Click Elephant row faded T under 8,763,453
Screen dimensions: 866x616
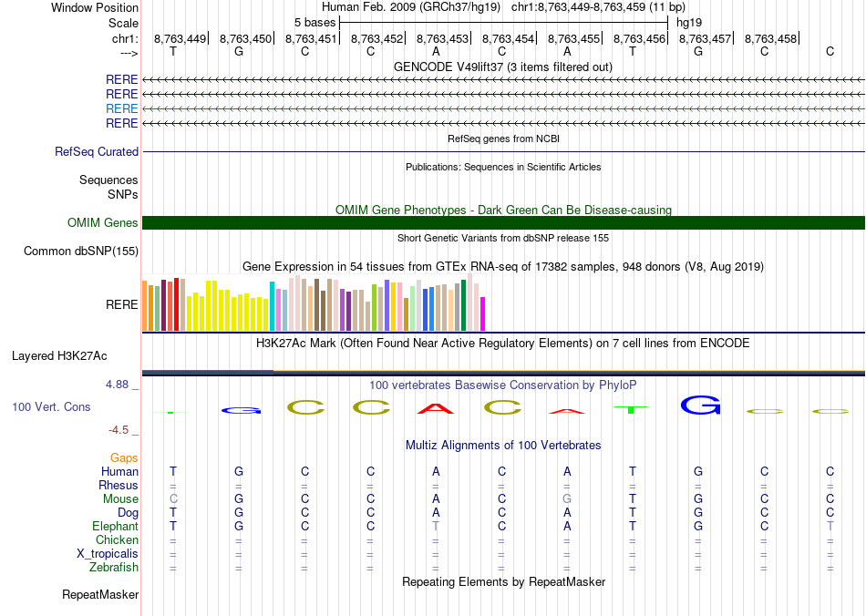click(436, 526)
